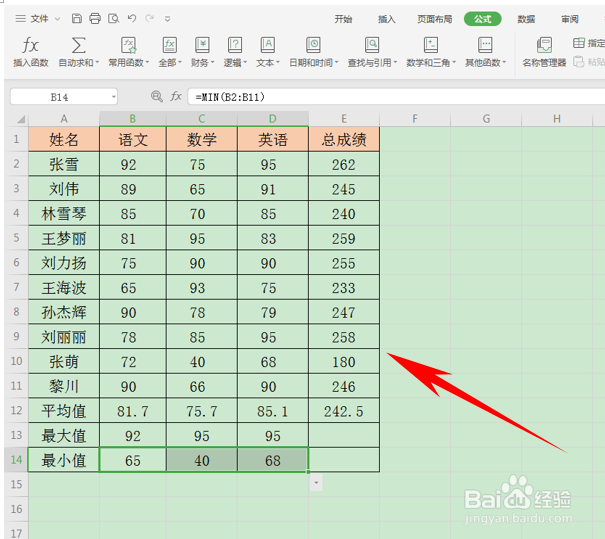Open Lookup and Reference functions icon

click(372, 46)
